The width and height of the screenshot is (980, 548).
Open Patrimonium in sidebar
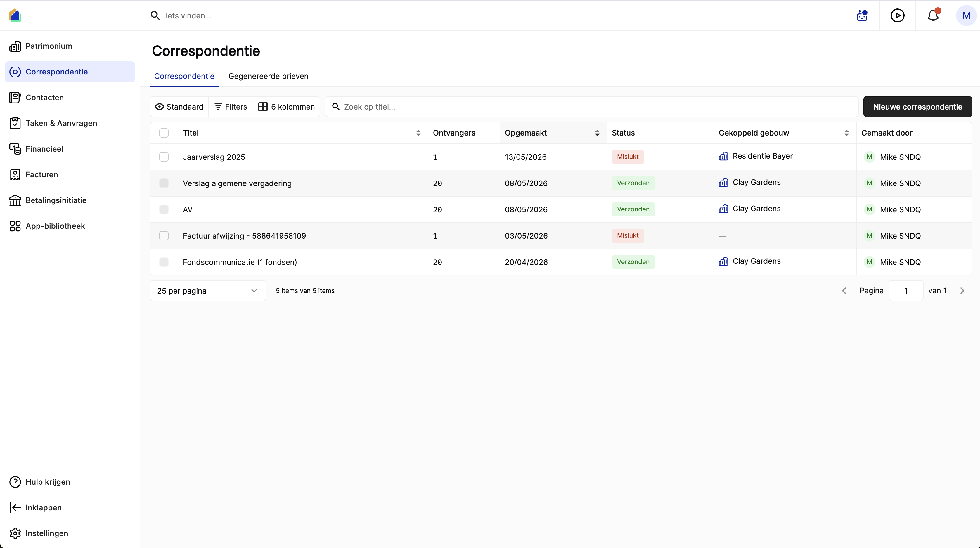pos(70,46)
